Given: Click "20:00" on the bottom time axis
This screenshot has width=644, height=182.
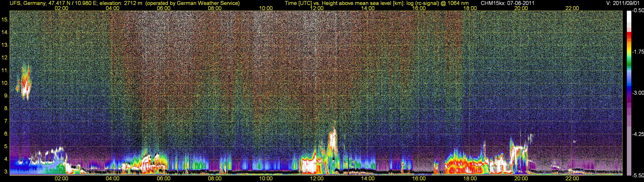Looking at the screenshot, I should point(521,179).
